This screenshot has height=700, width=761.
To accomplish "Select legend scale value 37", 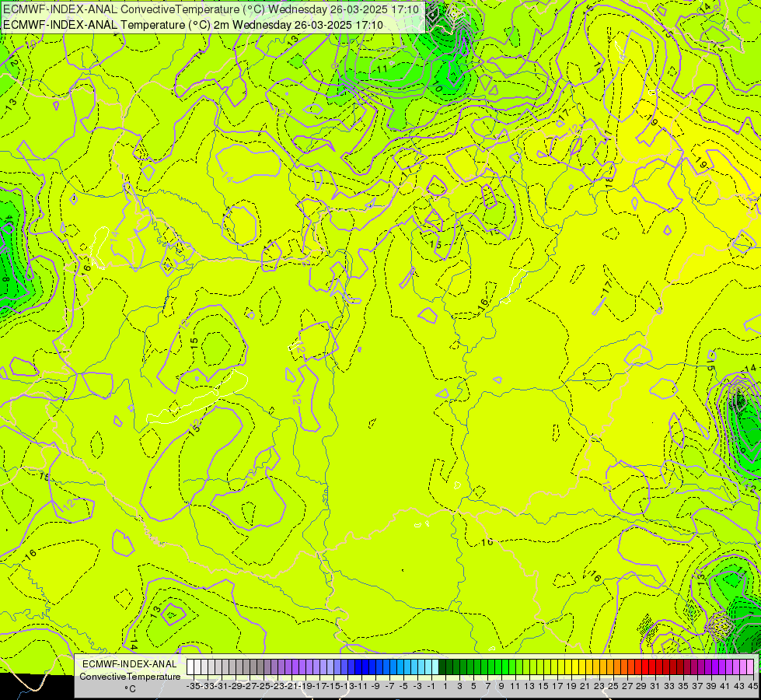I will pos(697,686).
